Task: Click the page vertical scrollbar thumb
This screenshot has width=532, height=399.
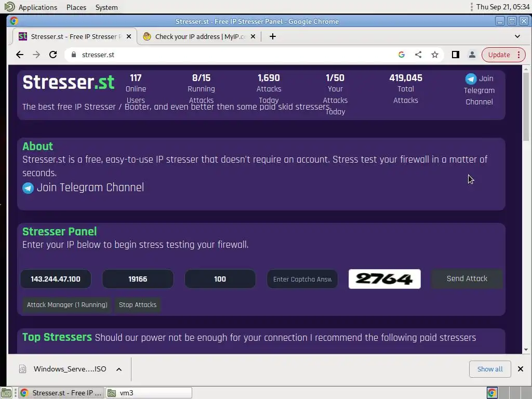Action: [x=526, y=107]
